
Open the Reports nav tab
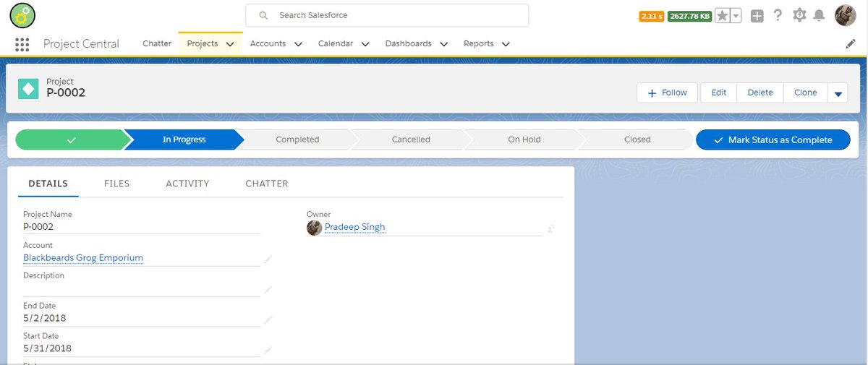479,43
